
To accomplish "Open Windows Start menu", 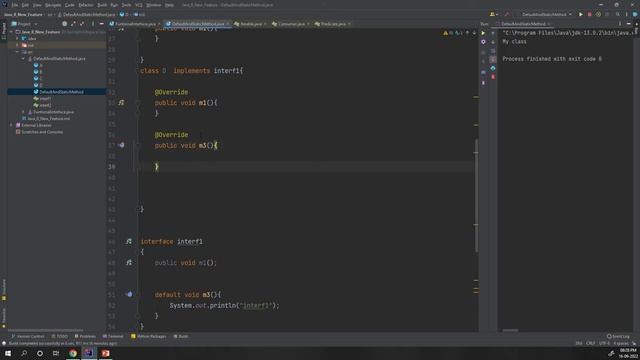I will (x=8, y=353).
